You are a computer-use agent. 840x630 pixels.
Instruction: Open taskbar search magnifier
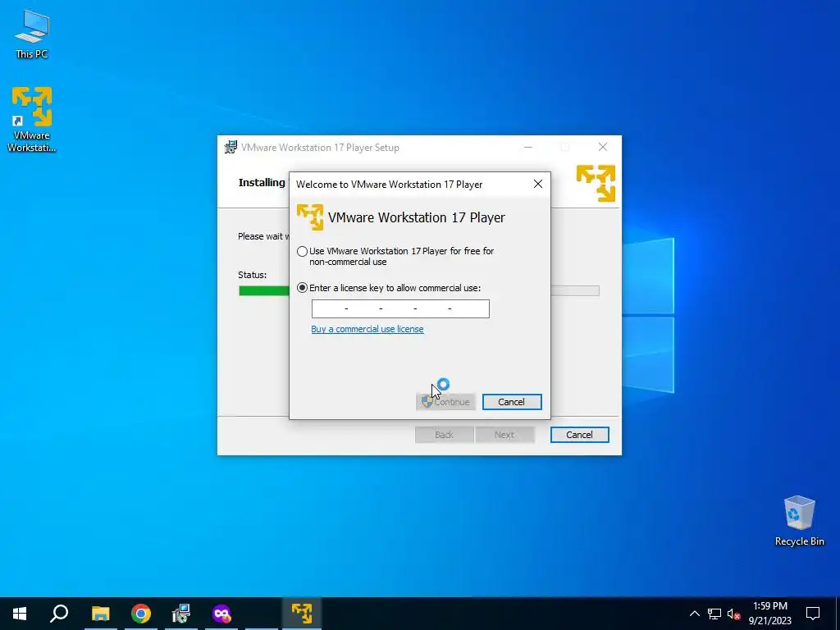pyautogui.click(x=59, y=613)
